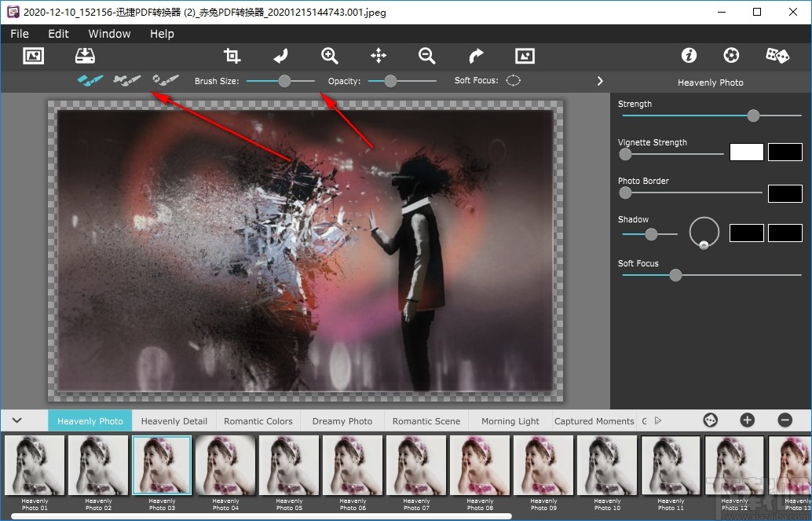
Task: Switch to the Romantic Colors tab
Action: (x=258, y=421)
